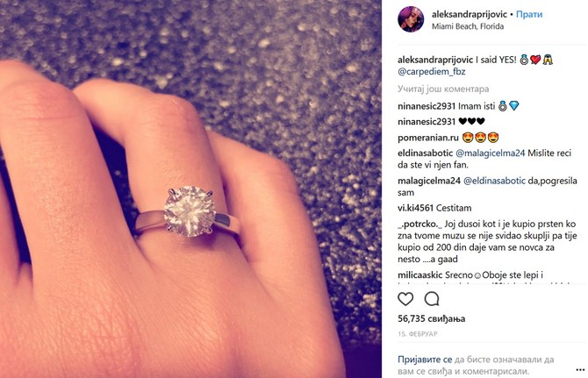
Task: Click the Прати follow link
Action: tap(529, 14)
